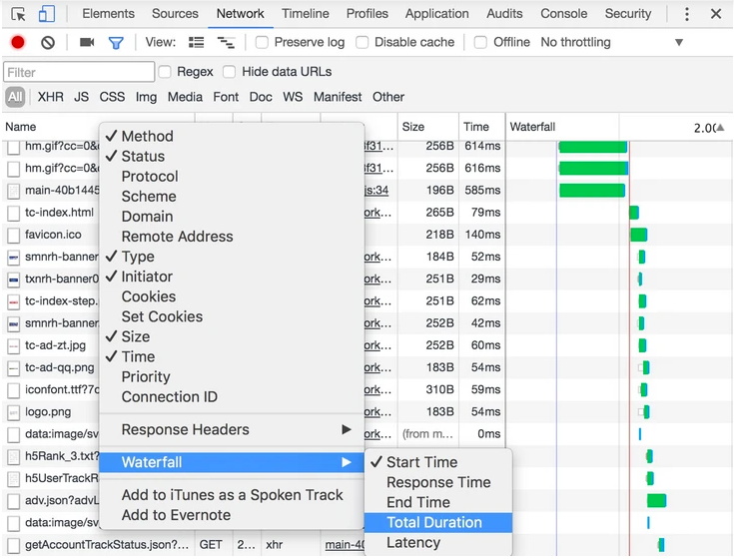Open the main-40 initiator link

pyautogui.click(x=345, y=545)
